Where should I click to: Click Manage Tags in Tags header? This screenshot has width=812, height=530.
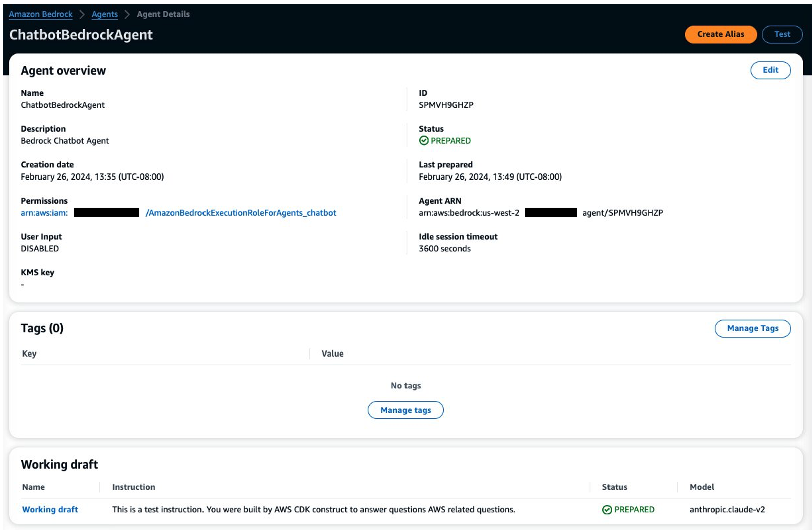[752, 328]
